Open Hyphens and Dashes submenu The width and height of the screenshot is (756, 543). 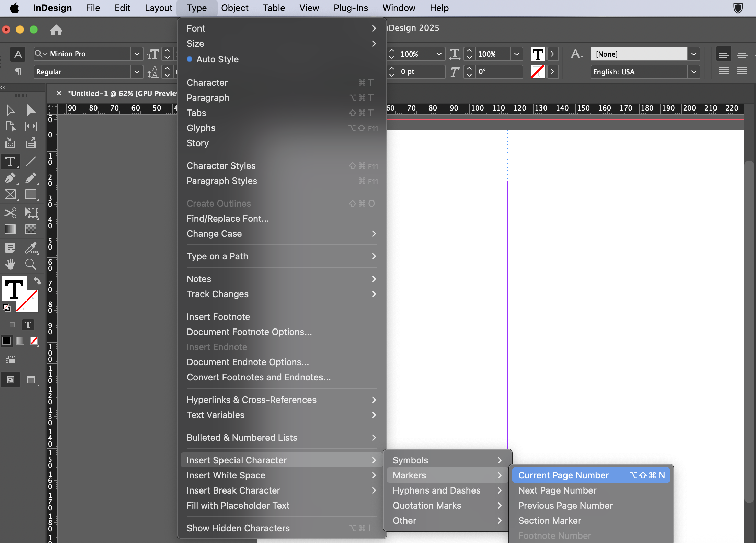click(x=447, y=490)
